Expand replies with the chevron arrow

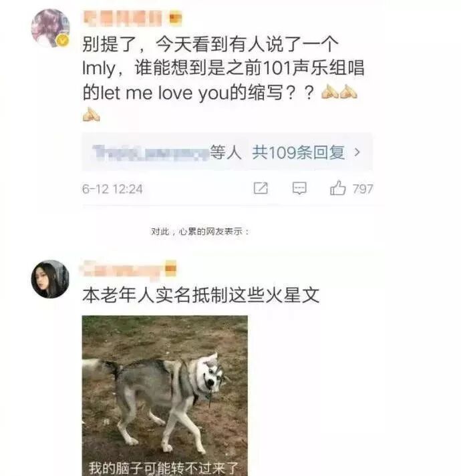pyautogui.click(x=357, y=152)
